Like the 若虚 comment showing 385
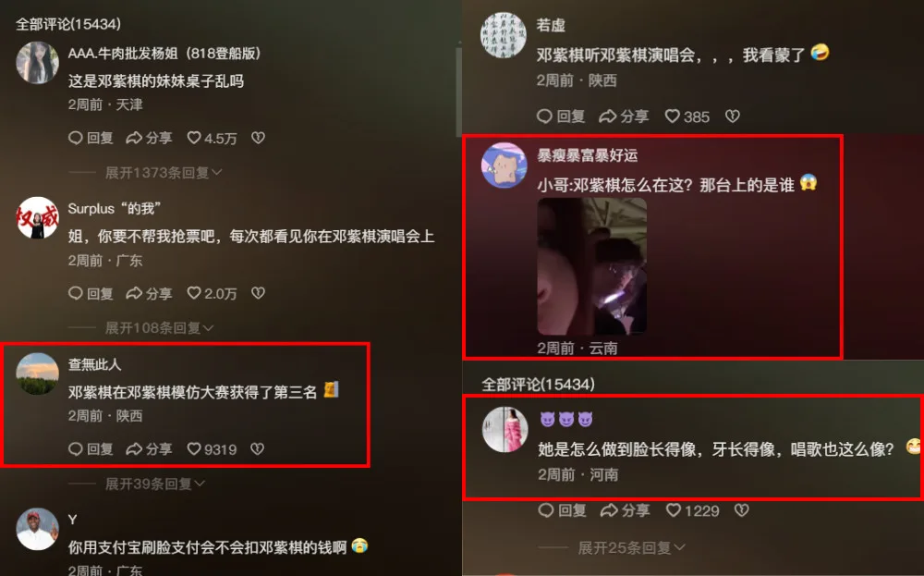Image resolution: width=924 pixels, height=576 pixels. pos(687,116)
